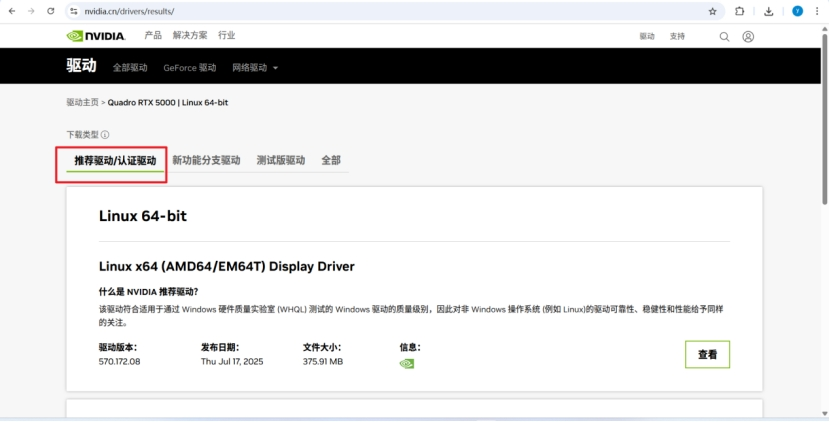Click the file size 375.91 MB
The image size is (830, 422).
[x=323, y=362]
